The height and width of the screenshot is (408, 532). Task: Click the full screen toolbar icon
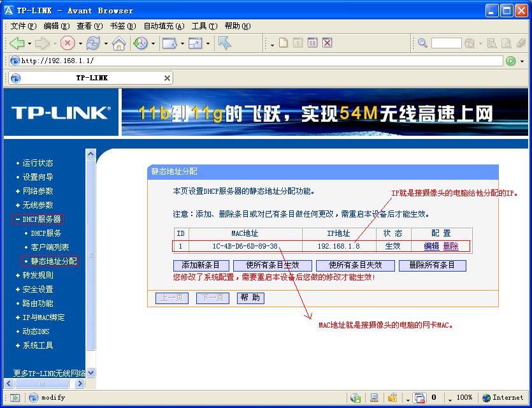[x=195, y=43]
